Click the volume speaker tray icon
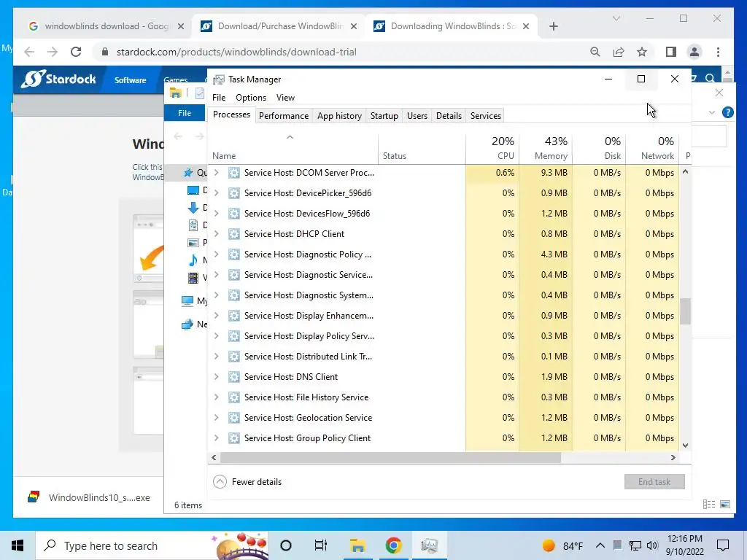Image resolution: width=747 pixels, height=560 pixels. (652, 545)
